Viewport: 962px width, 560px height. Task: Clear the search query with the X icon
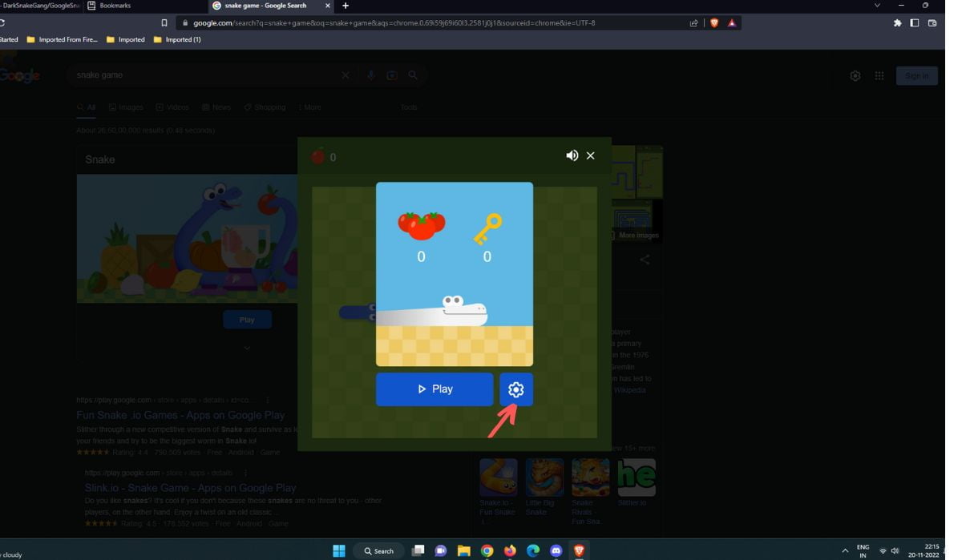coord(346,75)
